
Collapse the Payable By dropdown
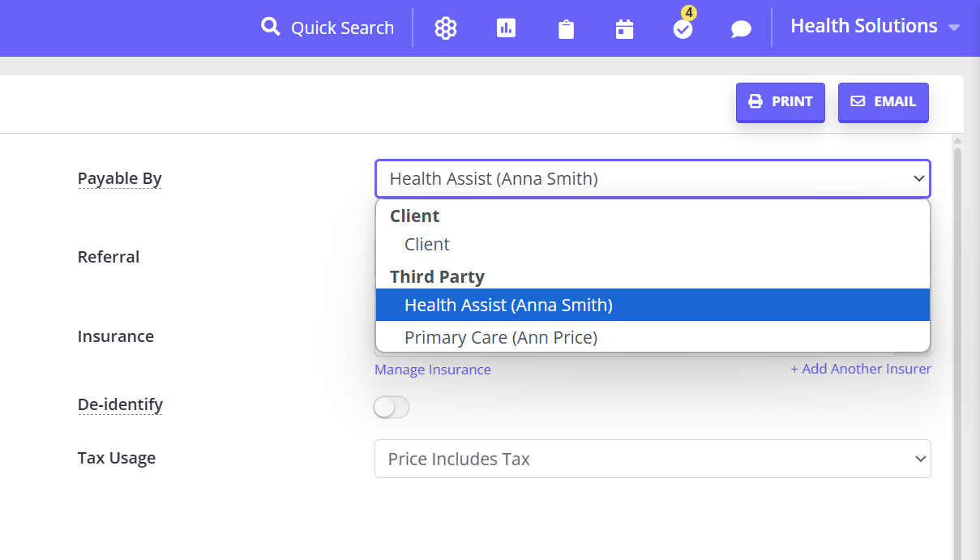(653, 178)
